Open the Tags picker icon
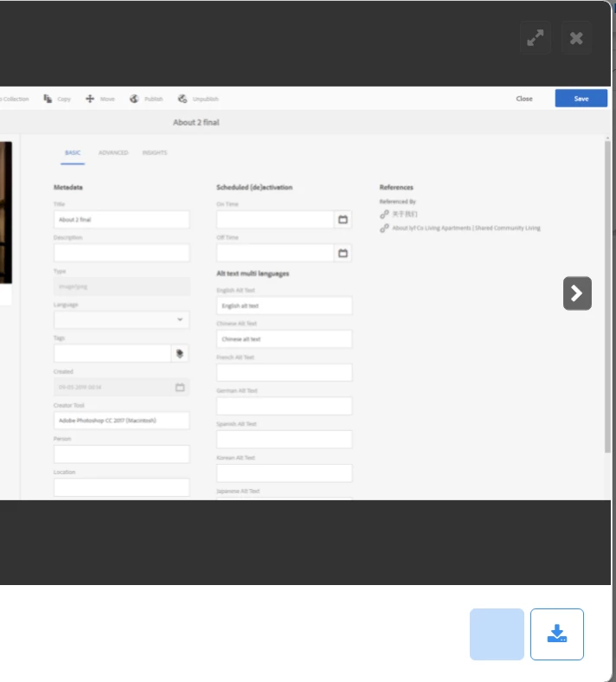 [180, 354]
